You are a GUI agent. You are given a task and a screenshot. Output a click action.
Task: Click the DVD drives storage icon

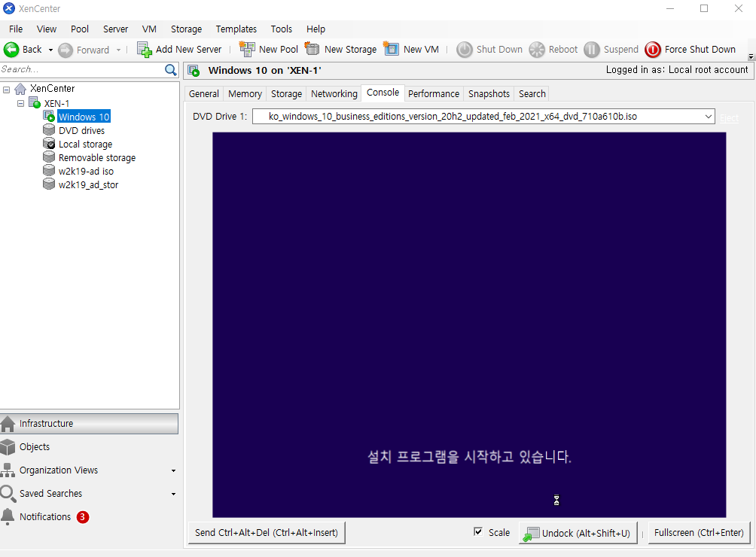coord(49,130)
